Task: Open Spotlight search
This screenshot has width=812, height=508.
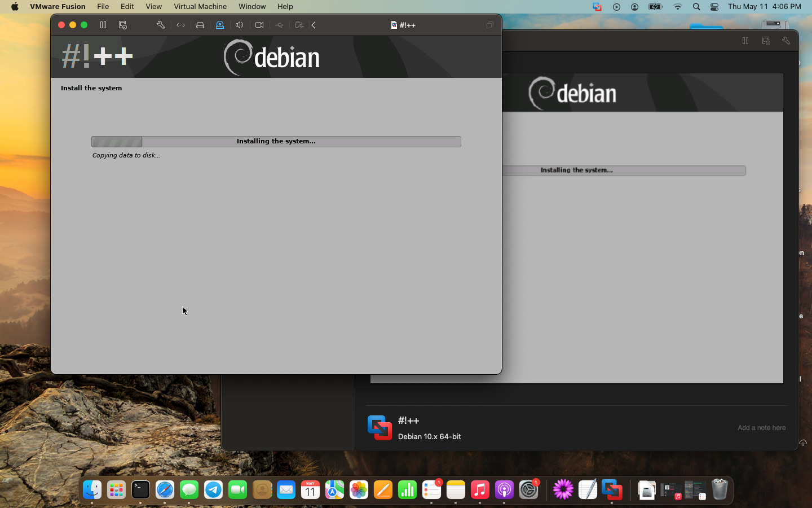Action: (696, 7)
